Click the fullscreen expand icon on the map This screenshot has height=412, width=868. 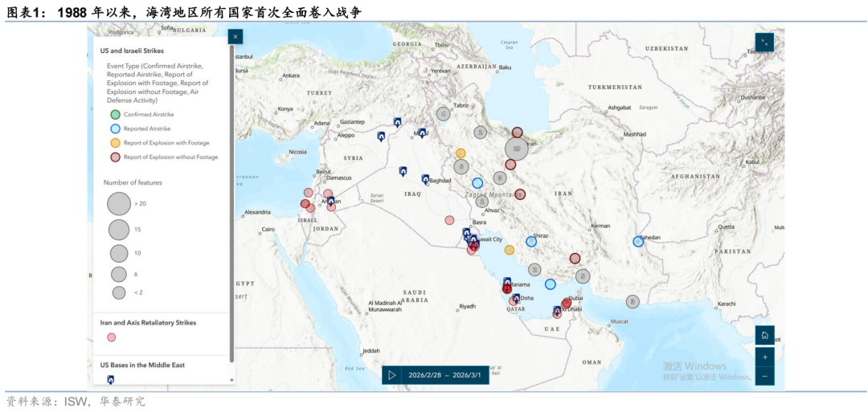point(764,42)
